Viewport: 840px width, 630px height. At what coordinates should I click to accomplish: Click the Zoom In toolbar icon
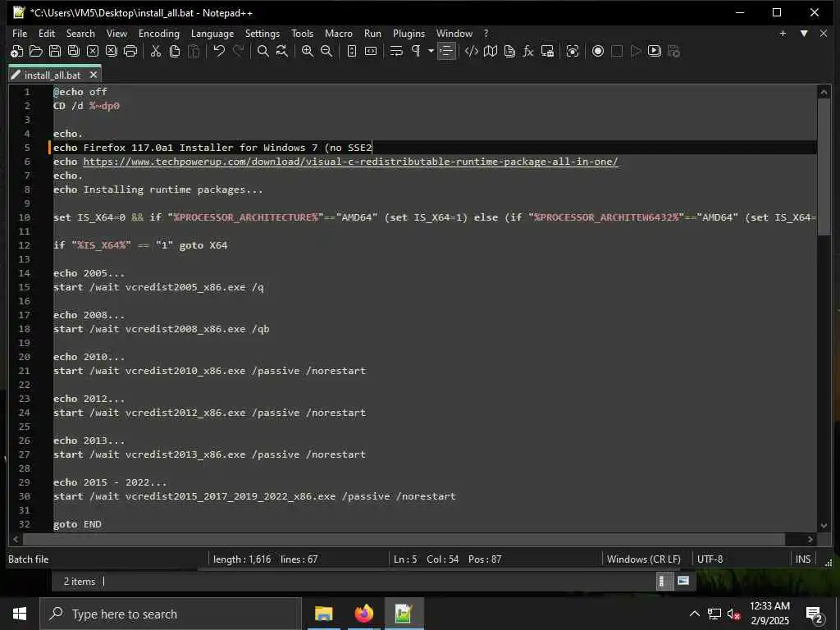pos(308,52)
